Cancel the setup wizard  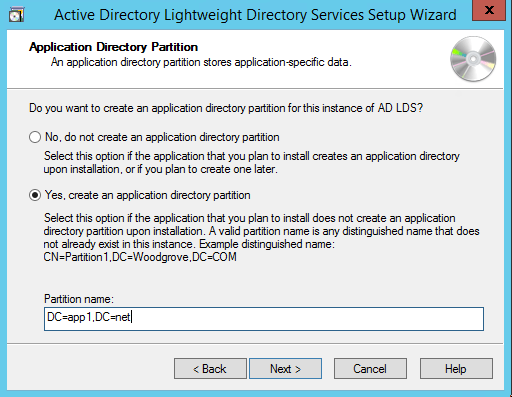tap(370, 369)
